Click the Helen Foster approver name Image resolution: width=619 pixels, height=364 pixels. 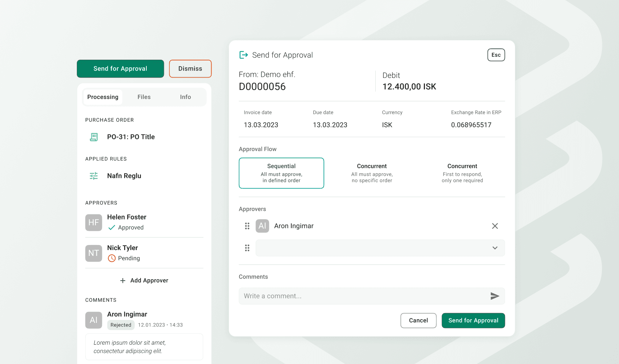(x=127, y=217)
